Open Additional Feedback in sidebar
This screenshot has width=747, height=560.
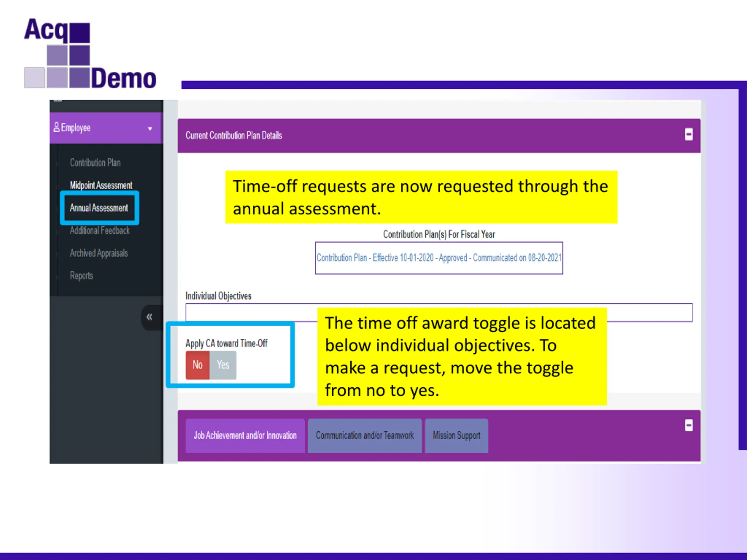pos(100,230)
